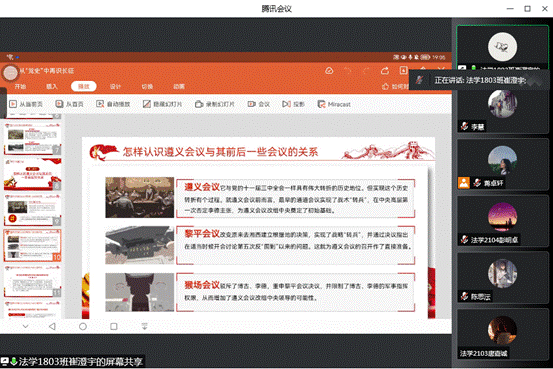This screenshot has height=369, width=553.
Task: Click the muted mic icon of 法学2104彭明卓
Action: 464,240
